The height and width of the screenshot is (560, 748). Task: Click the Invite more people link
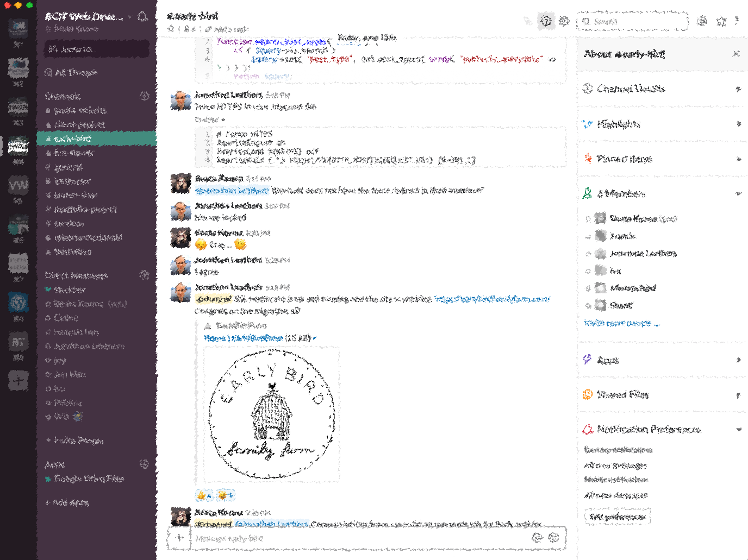pyautogui.click(x=621, y=323)
